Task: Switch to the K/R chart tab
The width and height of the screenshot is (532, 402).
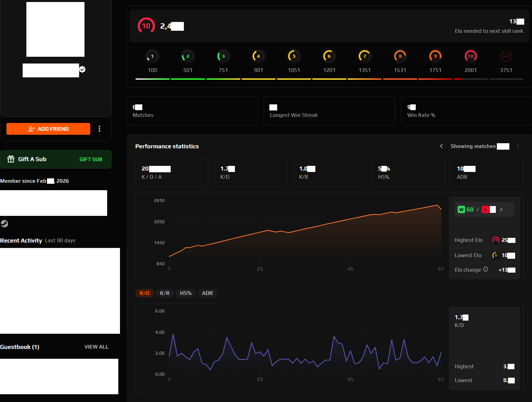Action: 165,293
